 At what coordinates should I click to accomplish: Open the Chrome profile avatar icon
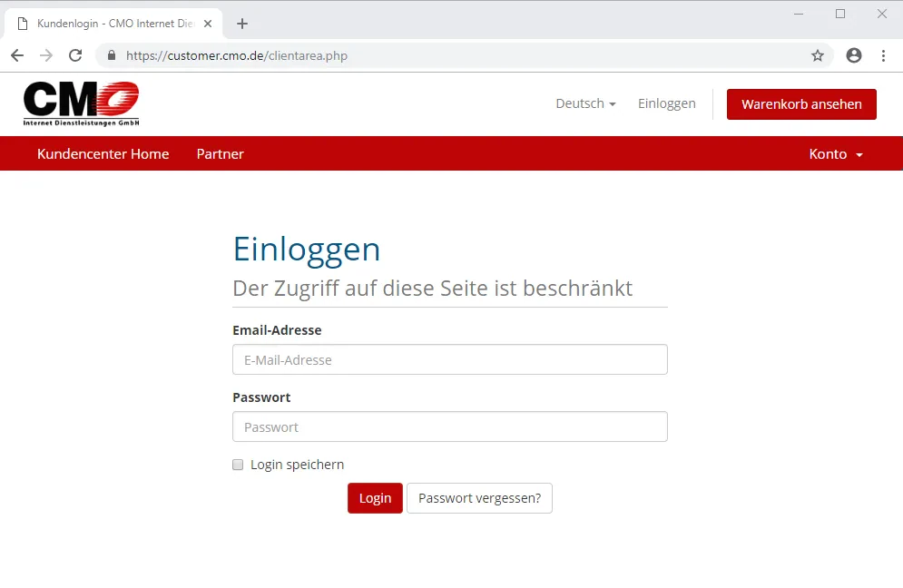pyautogui.click(x=853, y=55)
